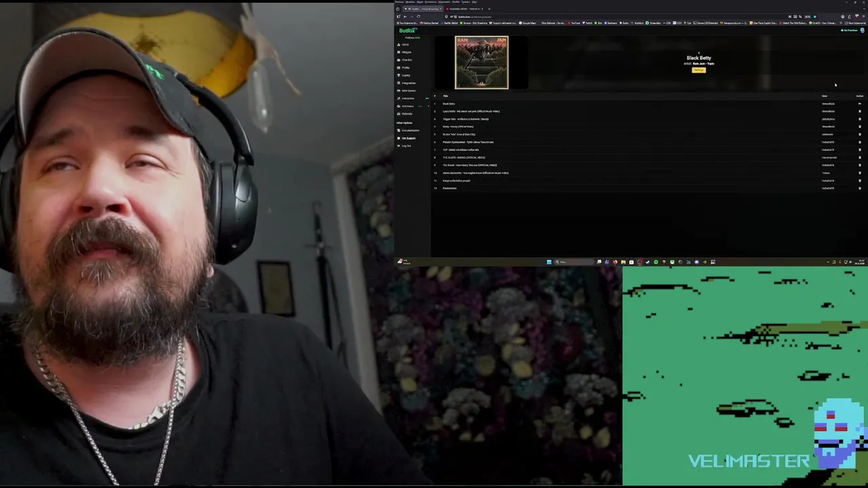Image resolution: width=868 pixels, height=488 pixels.
Task: Open the YouTube bookmark
Action: tap(574, 23)
